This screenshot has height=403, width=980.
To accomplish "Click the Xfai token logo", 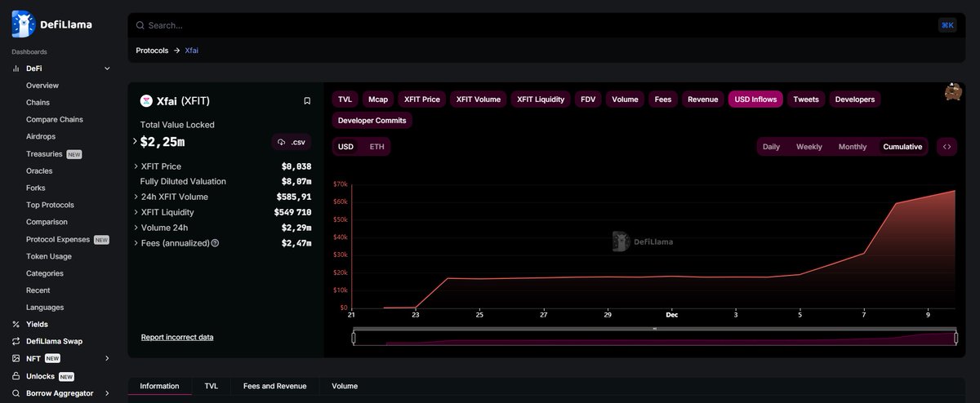I will pos(147,100).
